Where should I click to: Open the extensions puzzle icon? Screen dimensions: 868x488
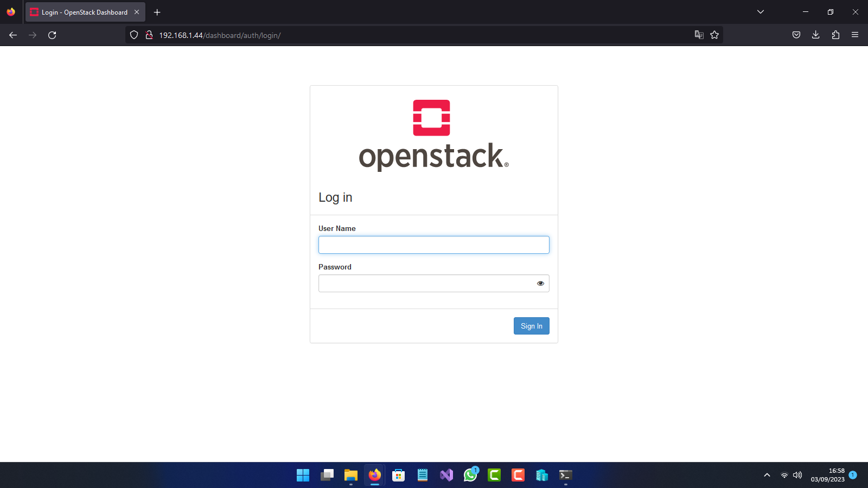(x=835, y=35)
